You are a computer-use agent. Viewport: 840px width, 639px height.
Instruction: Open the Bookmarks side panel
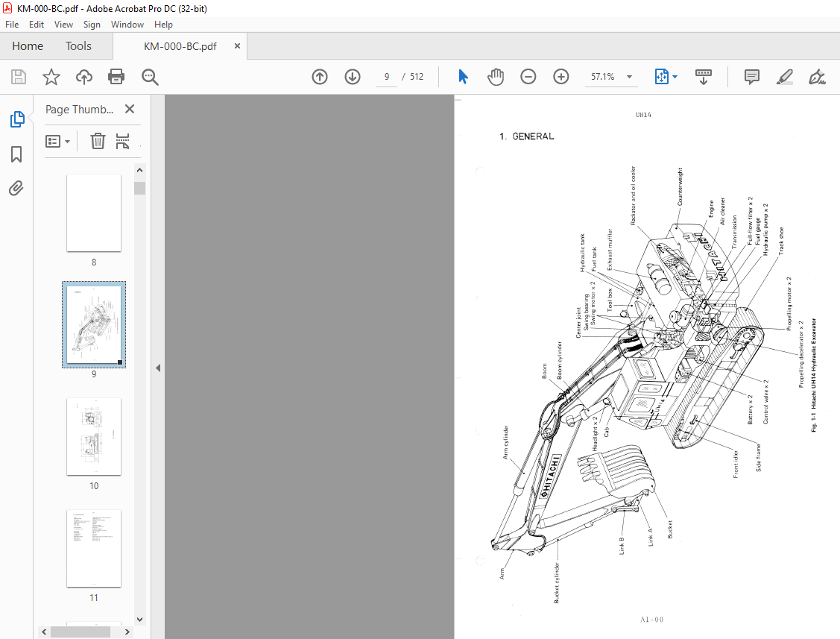coord(16,154)
